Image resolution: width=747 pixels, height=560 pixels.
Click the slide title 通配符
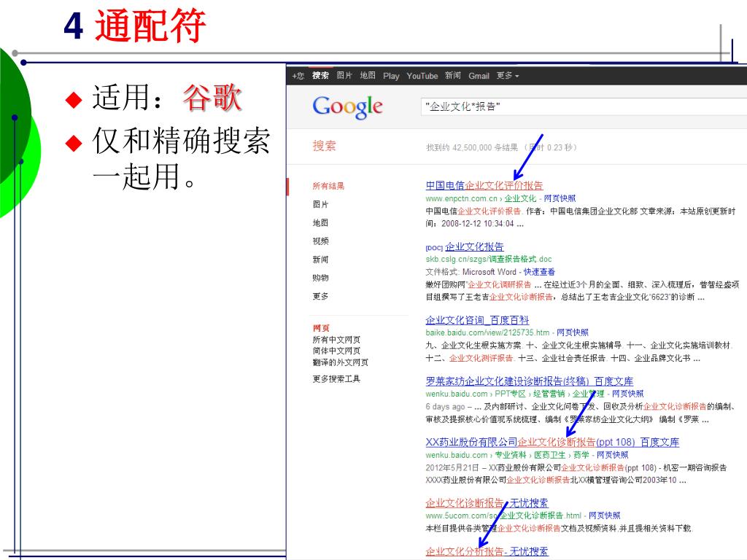(150, 26)
